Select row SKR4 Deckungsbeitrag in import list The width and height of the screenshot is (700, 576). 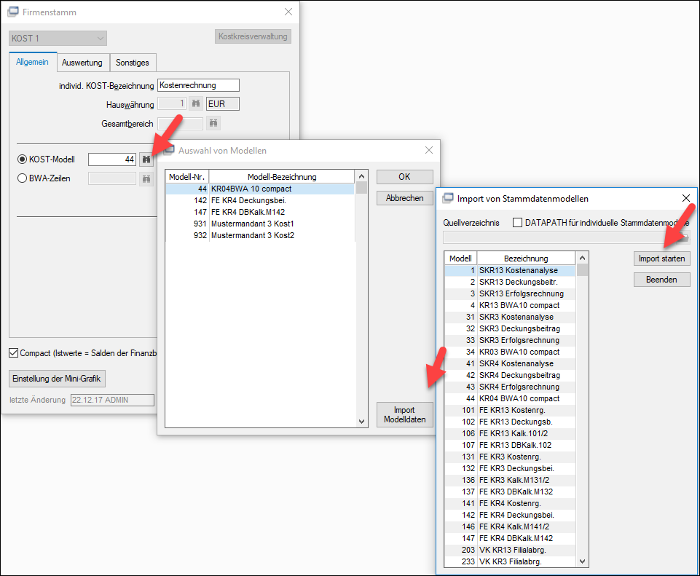(510, 375)
